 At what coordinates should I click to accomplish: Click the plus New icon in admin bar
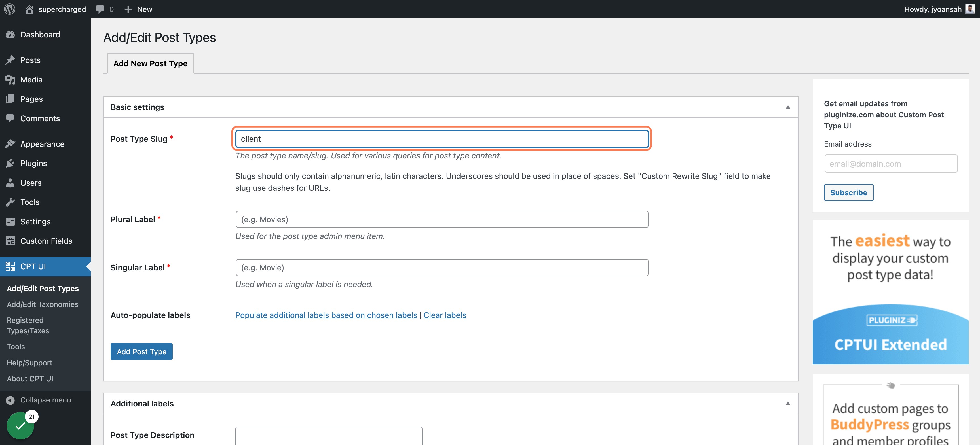pos(128,9)
